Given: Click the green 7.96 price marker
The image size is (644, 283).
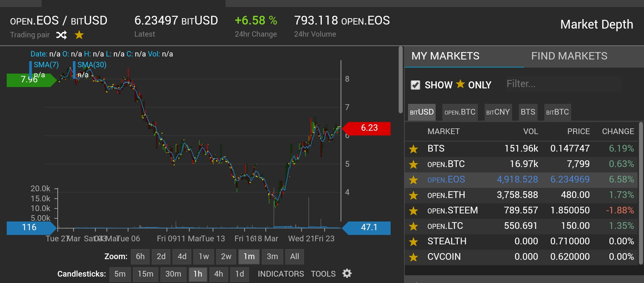Looking at the screenshot, I should [32, 80].
